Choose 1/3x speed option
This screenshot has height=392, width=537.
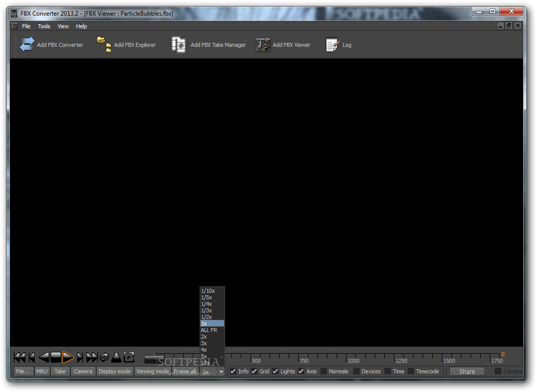(212, 310)
